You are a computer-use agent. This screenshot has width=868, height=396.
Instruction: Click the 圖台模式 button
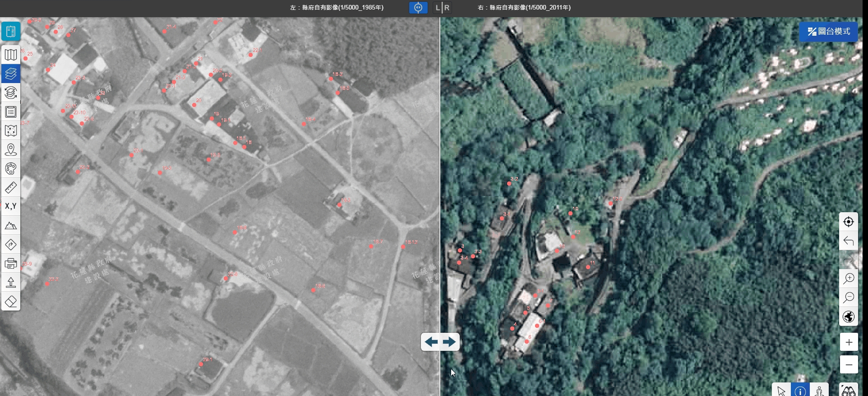pyautogui.click(x=828, y=32)
